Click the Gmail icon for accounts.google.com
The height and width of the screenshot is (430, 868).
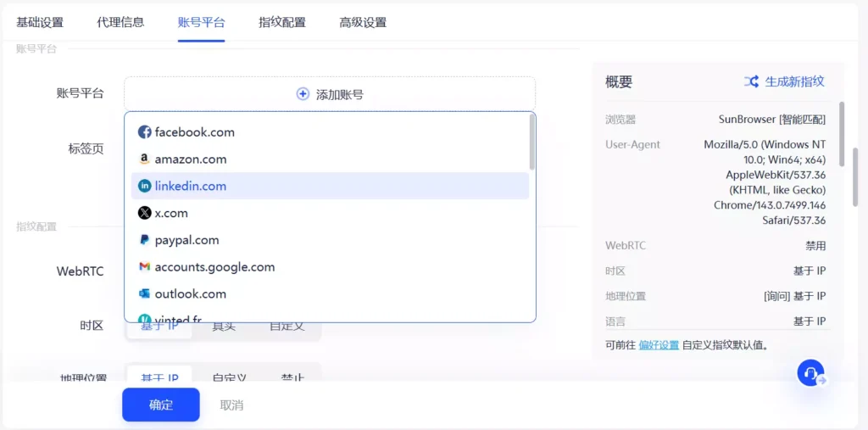pos(144,267)
